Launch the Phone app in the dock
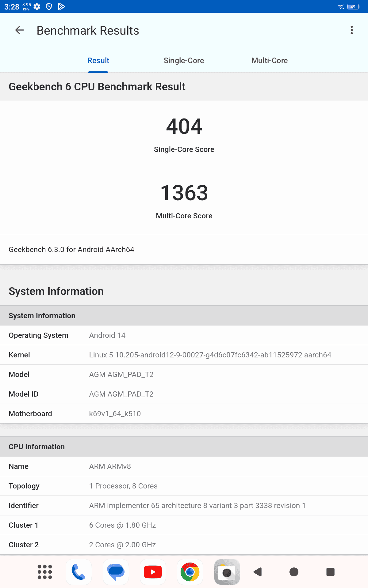 [x=79, y=572]
